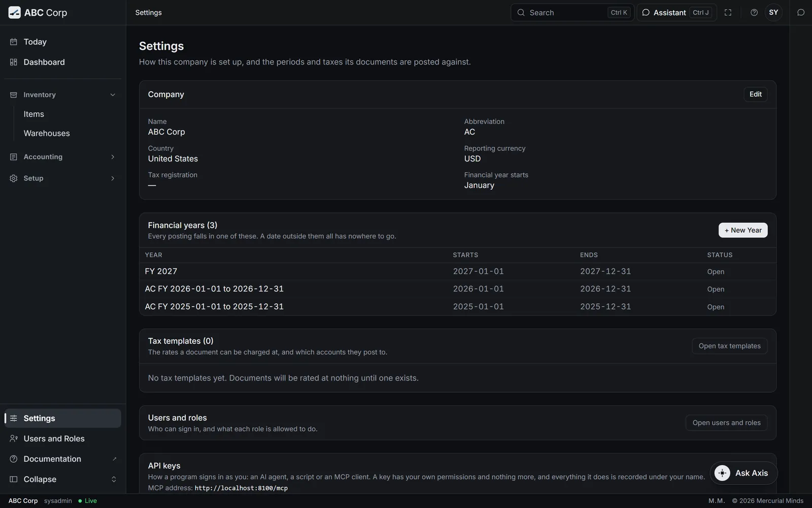The image size is (812, 508).
Task: Click Open users and roles button
Action: click(x=726, y=423)
